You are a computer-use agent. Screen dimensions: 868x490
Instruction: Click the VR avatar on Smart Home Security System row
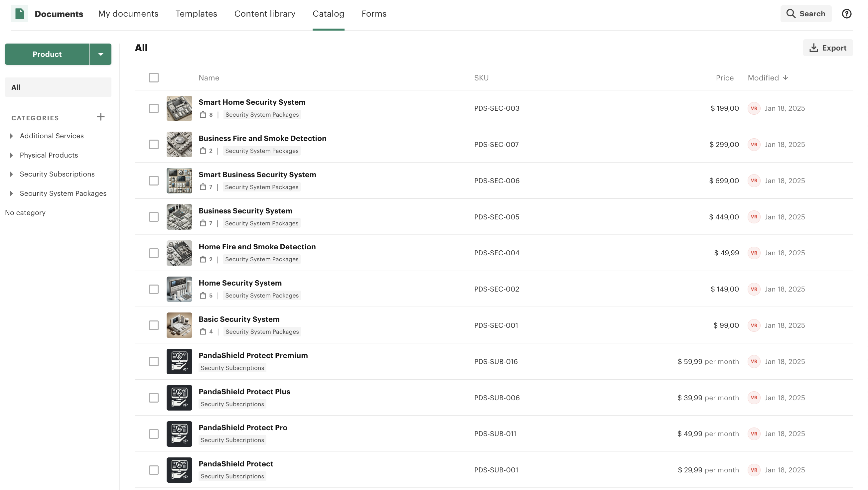click(754, 108)
